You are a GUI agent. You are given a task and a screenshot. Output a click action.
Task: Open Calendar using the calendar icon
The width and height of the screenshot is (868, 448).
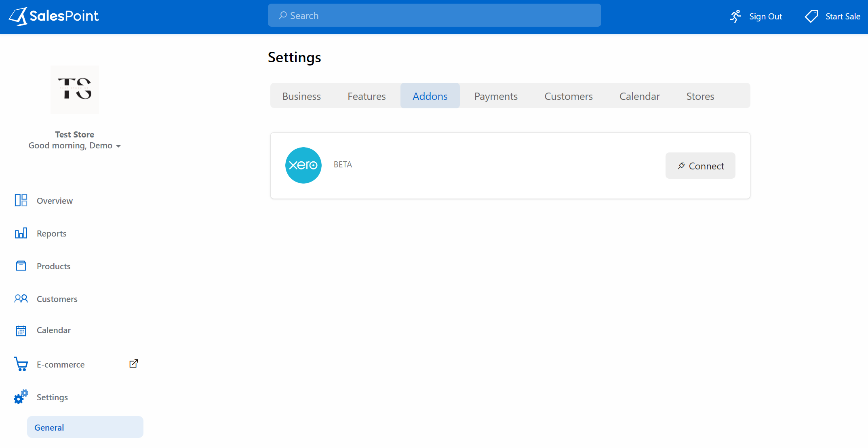21,330
